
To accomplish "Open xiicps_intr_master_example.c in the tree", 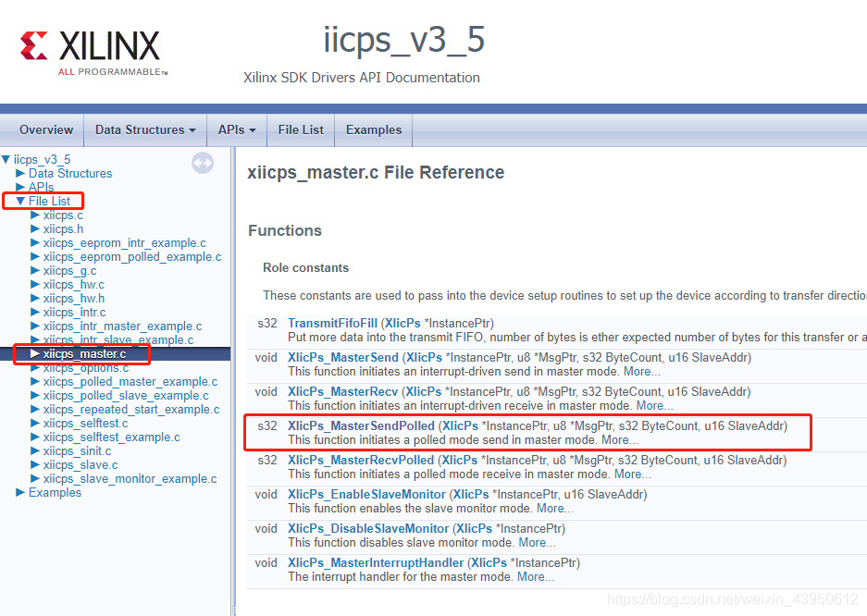I will (x=122, y=326).
